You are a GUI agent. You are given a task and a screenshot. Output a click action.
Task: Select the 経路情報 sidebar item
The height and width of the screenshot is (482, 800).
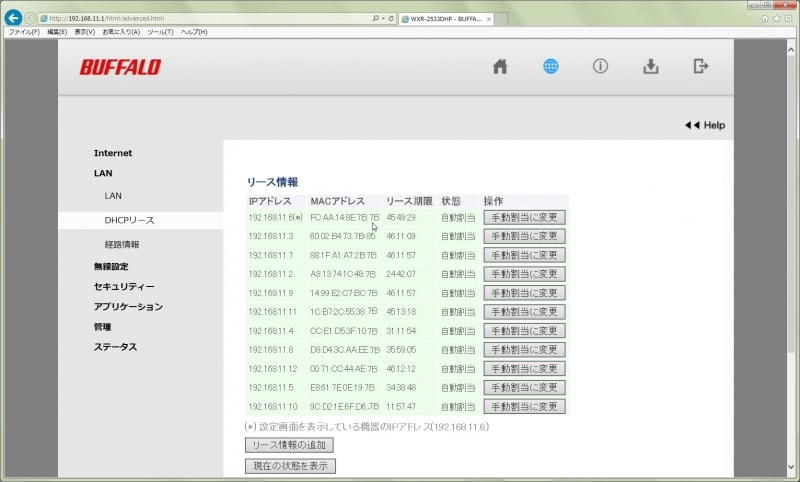[x=122, y=244]
